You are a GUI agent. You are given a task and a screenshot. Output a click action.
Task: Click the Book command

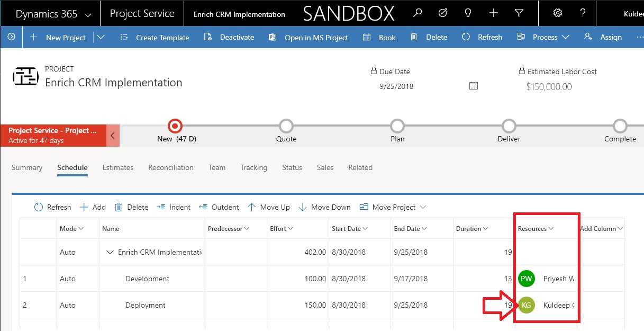coord(379,37)
